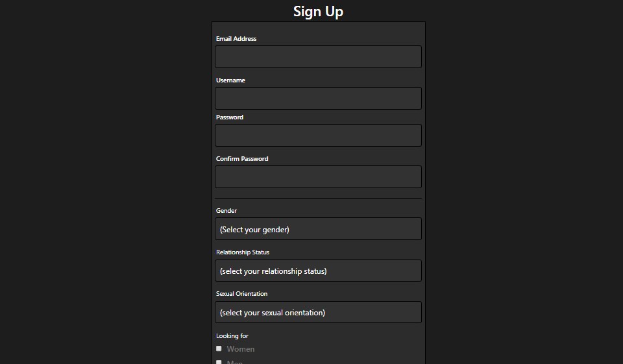Viewport: 623px width, 364px height.
Task: Click the Looking for label
Action: [232, 336]
